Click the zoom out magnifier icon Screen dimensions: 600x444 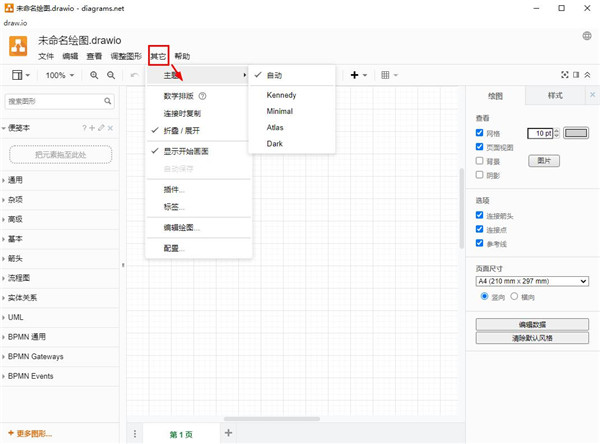(110, 75)
